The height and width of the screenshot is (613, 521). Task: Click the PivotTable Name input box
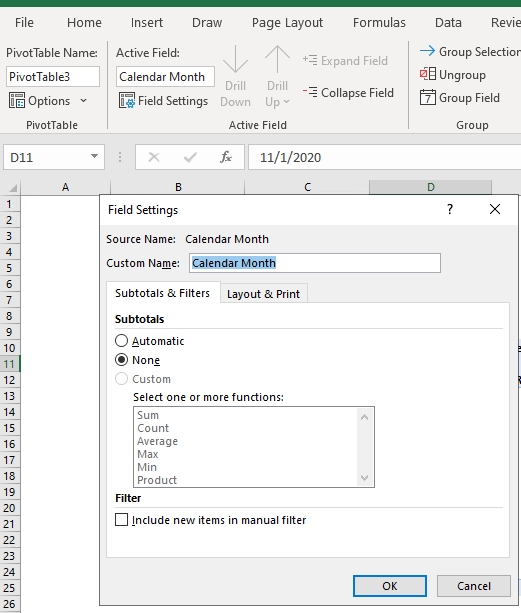click(53, 76)
